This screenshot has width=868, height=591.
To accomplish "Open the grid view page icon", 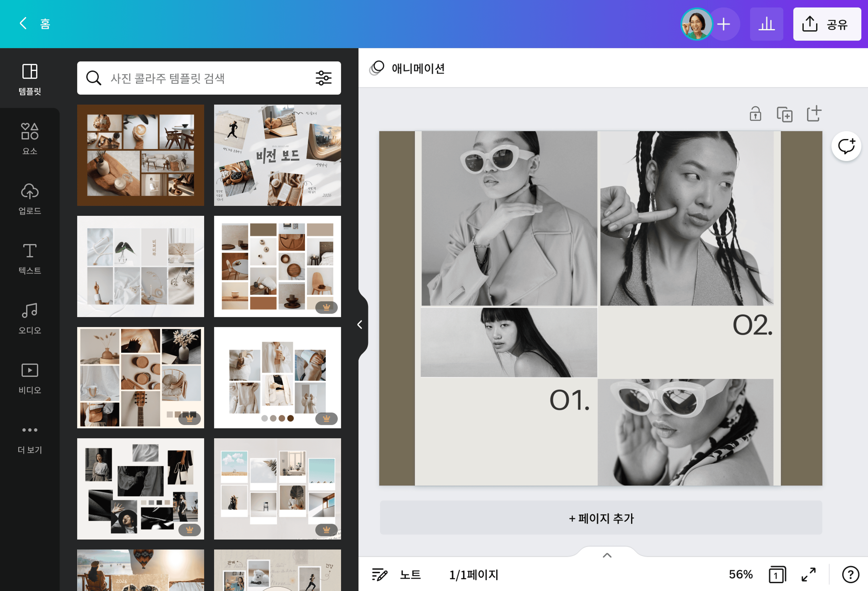I will [777, 575].
